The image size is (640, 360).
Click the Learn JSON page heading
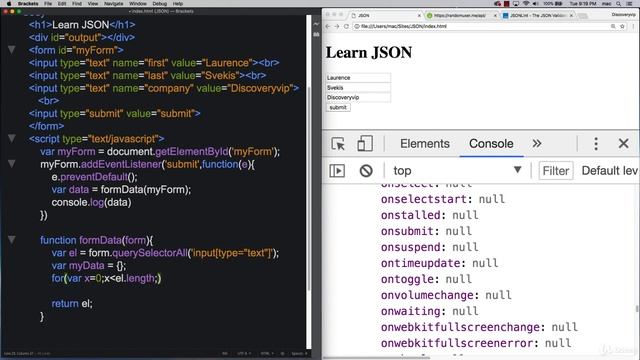[369, 52]
